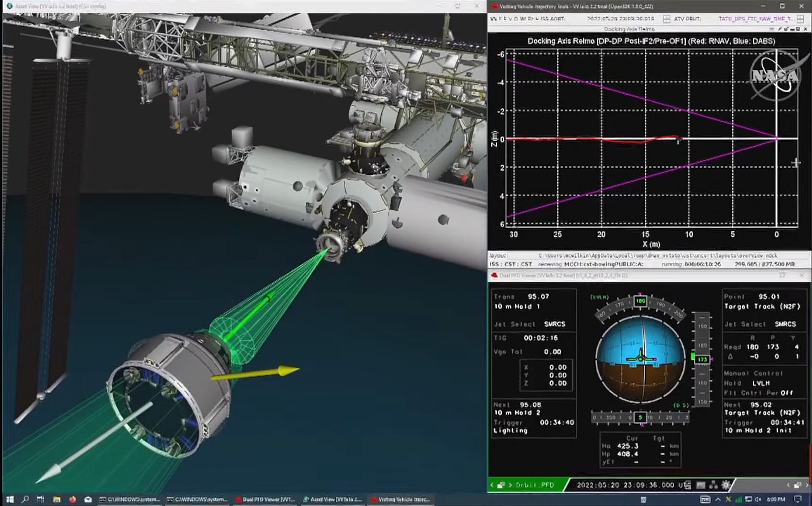The height and width of the screenshot is (506, 812).
Task: Go to previous page arrow left of Orbit PFD
Action: click(492, 485)
